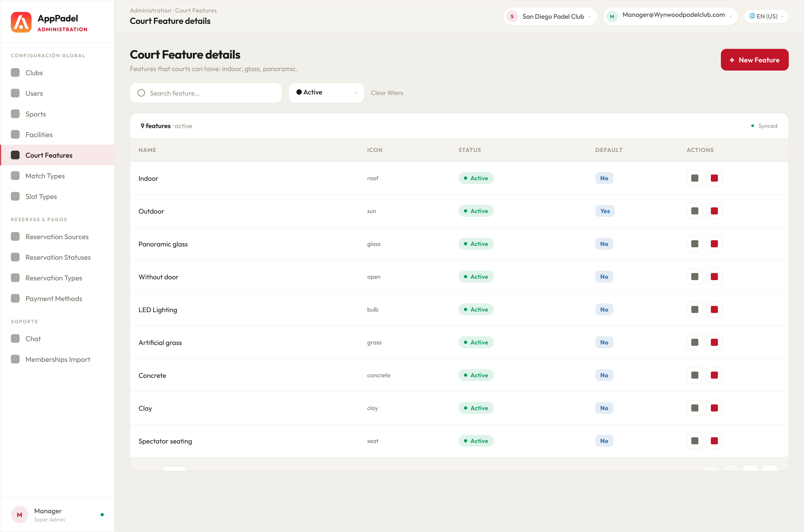Click the red delete icon for Outdoor
This screenshot has height=532, width=804.
(x=714, y=211)
